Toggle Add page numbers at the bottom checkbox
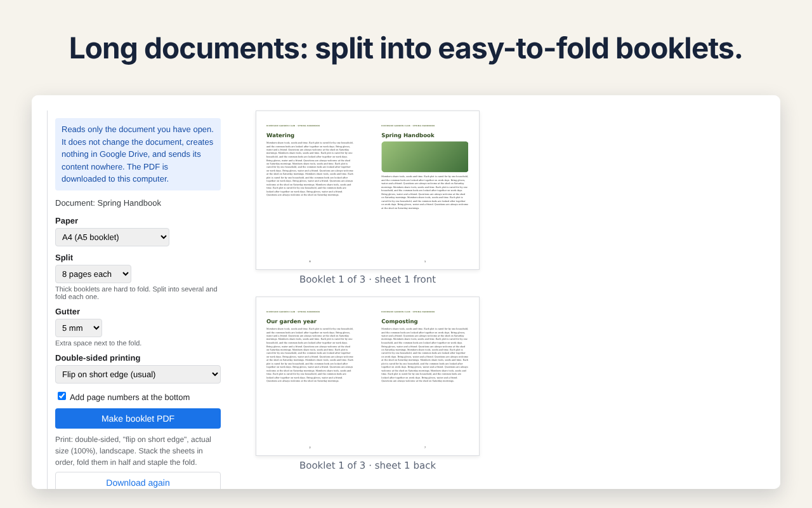 point(62,396)
